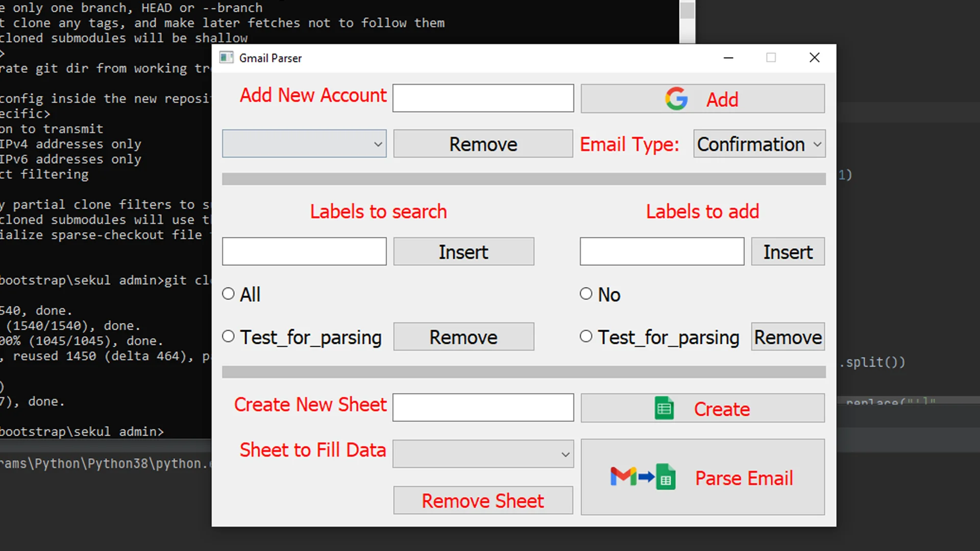The height and width of the screenshot is (551, 980).
Task: Remove the selected account
Action: pos(483,144)
